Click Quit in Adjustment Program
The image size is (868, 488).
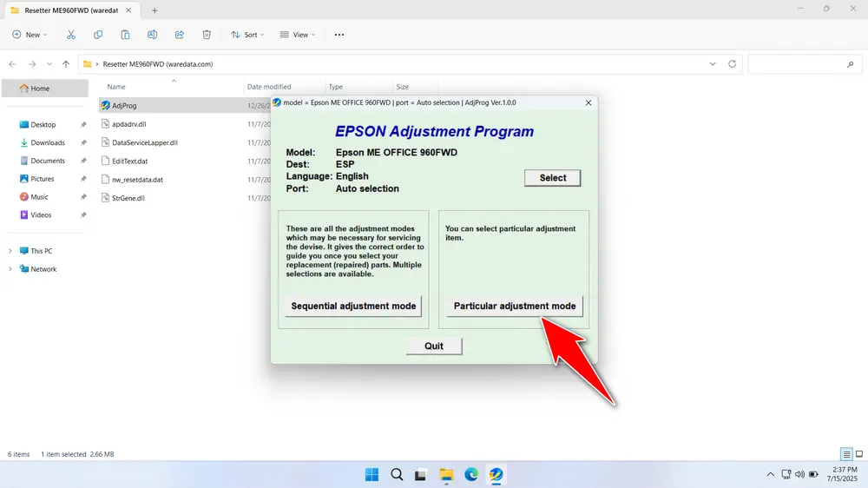pos(433,346)
